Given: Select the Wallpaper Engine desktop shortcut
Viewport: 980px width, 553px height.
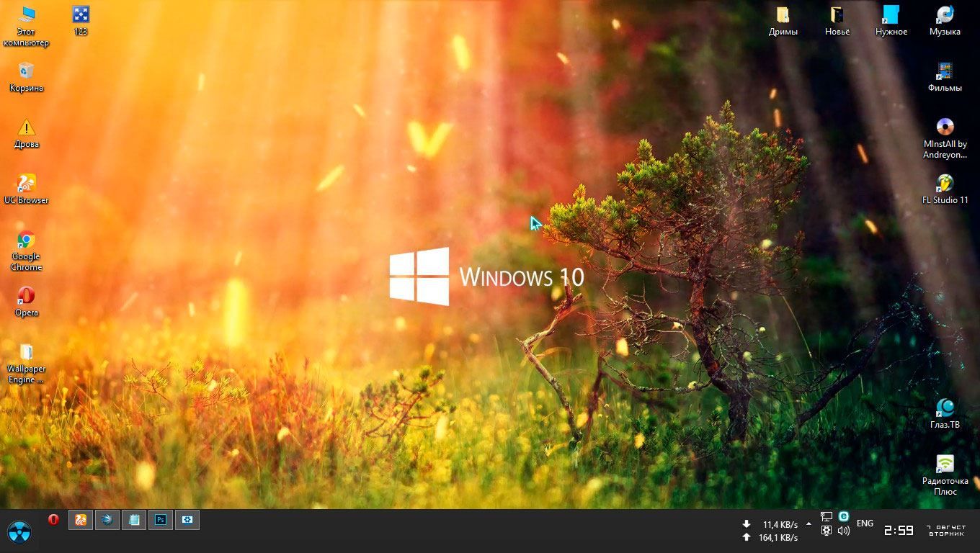Looking at the screenshot, I should tap(26, 363).
